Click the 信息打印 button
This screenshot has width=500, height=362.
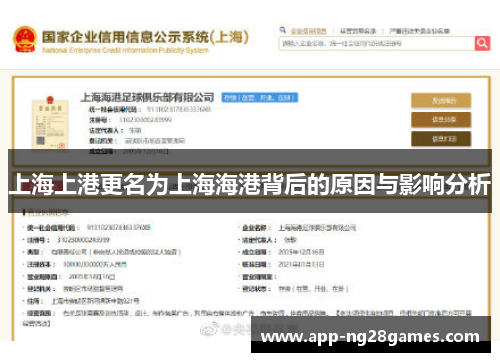[441, 139]
